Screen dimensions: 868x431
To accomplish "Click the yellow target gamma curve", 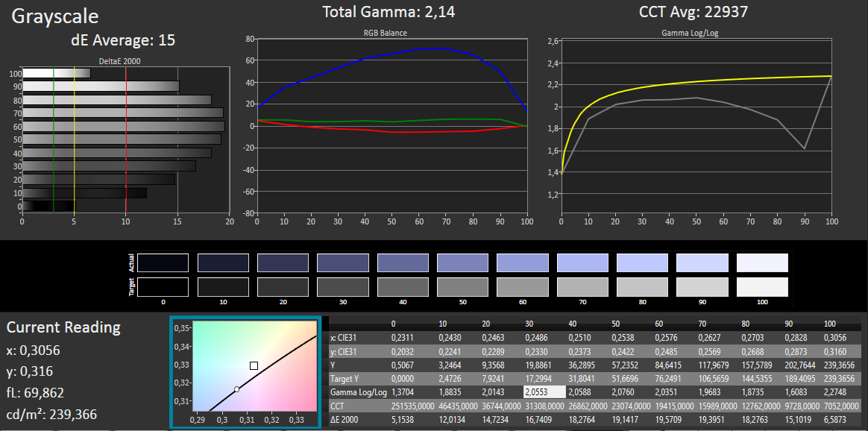I will 697,81.
